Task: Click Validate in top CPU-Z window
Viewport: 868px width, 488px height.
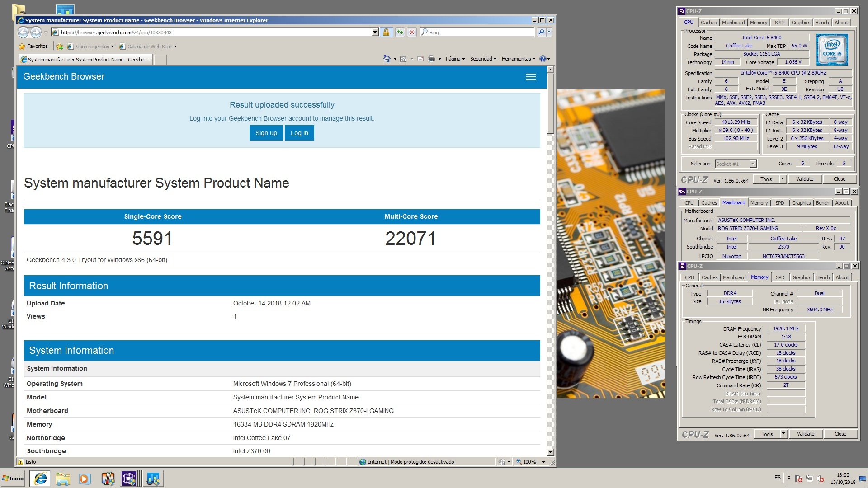Action: [804, 179]
